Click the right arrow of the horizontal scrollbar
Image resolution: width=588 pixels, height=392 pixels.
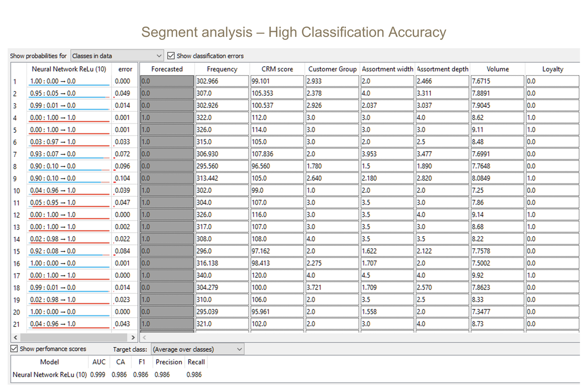click(133, 338)
